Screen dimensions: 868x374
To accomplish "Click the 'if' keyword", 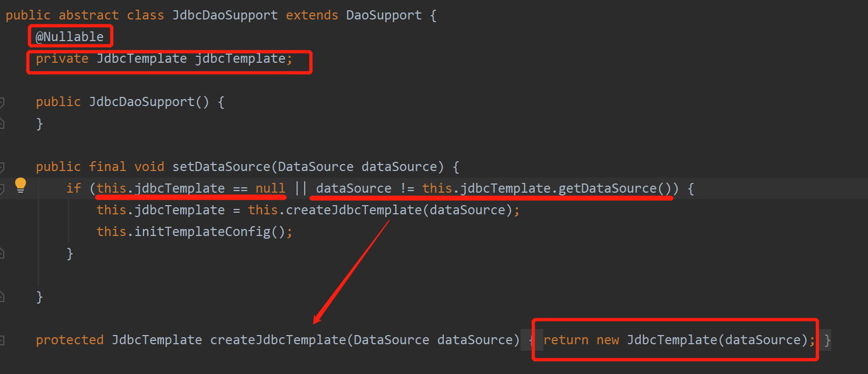I will (74, 188).
